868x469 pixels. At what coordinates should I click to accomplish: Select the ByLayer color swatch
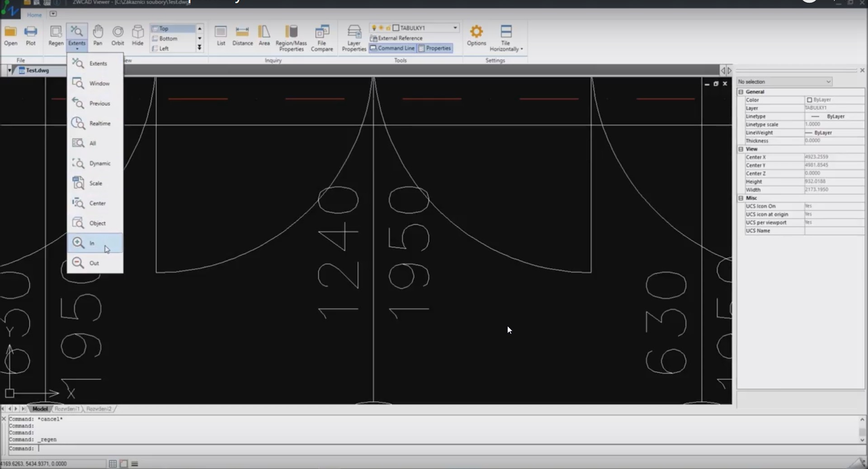pos(809,100)
